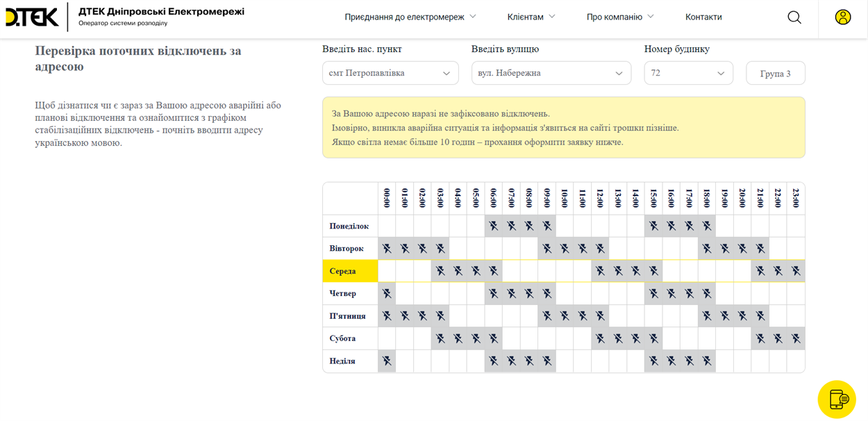Select the Четвер row label
Image resolution: width=868 pixels, height=421 pixels.
click(x=343, y=293)
